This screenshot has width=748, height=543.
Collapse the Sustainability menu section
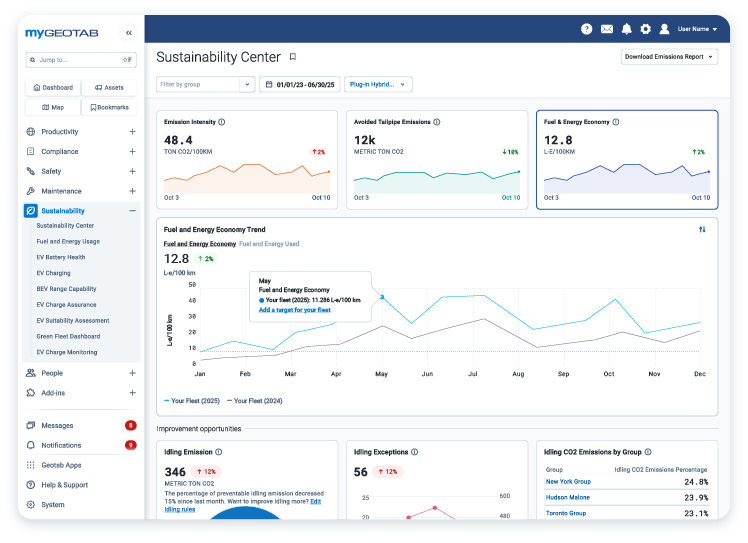(x=132, y=211)
